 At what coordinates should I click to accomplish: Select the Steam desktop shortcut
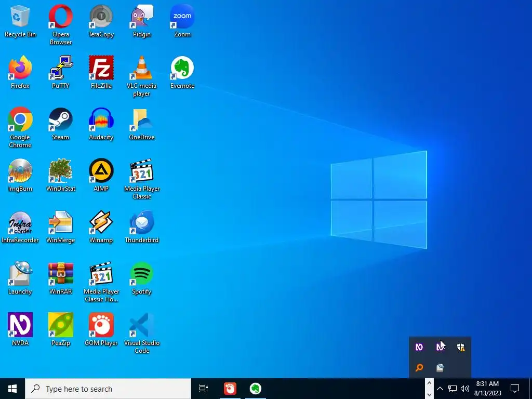pyautogui.click(x=60, y=124)
